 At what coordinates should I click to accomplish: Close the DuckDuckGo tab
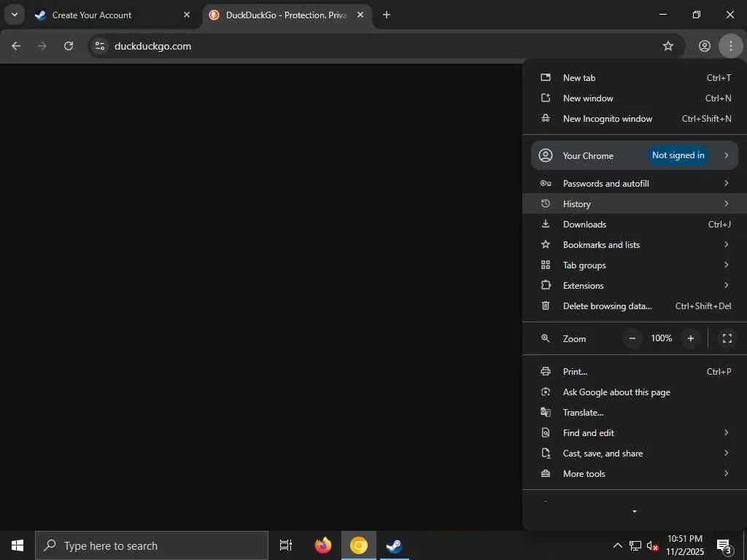click(360, 15)
